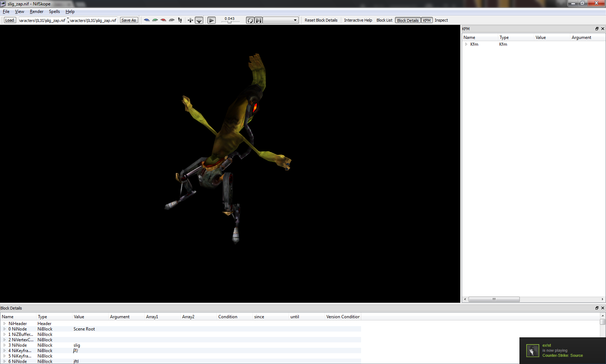Click the red eye view icon
Viewport: 606px width, 364px height.
point(163,20)
